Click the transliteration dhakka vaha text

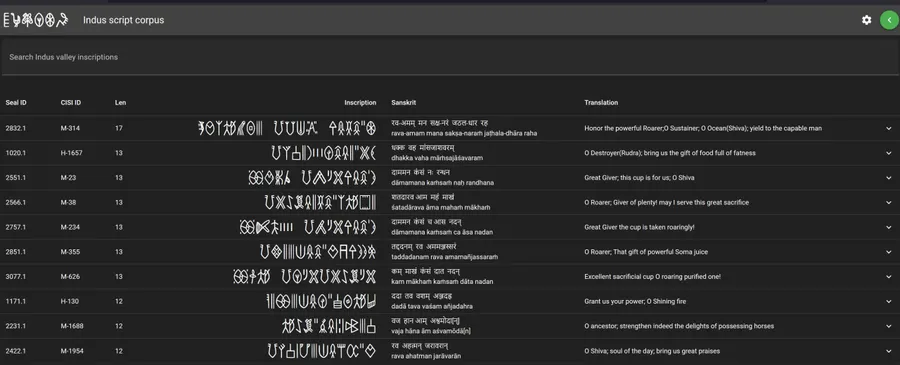pos(437,158)
